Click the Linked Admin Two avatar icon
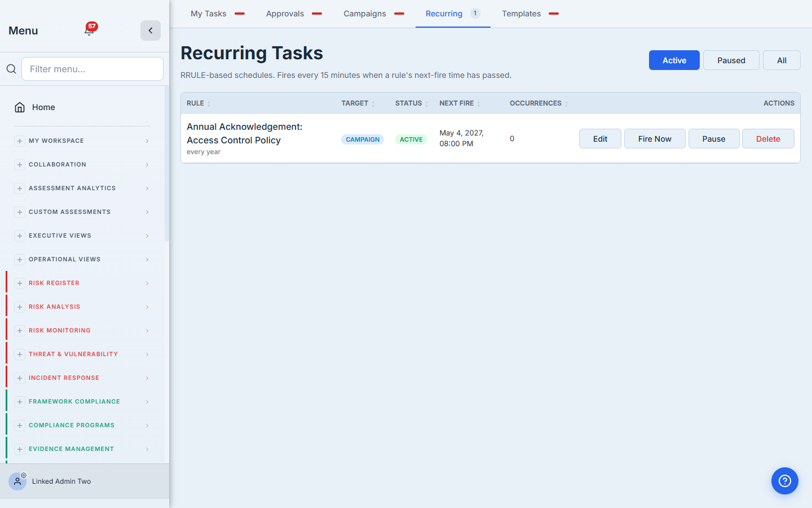 tap(17, 481)
